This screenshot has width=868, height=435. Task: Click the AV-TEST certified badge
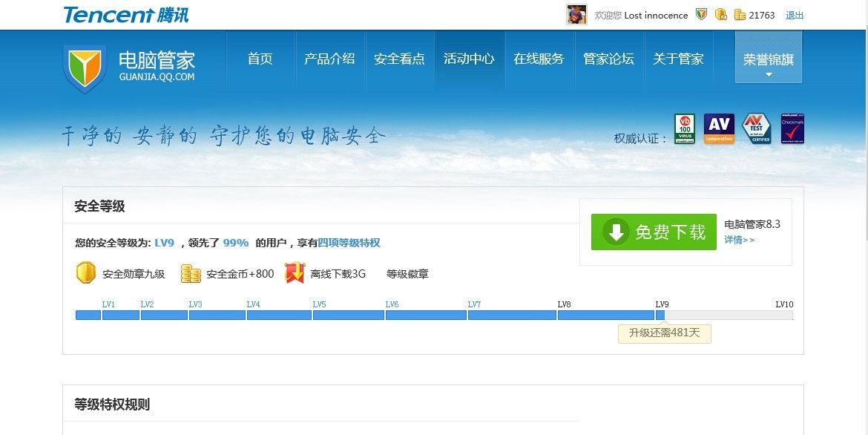[x=756, y=128]
